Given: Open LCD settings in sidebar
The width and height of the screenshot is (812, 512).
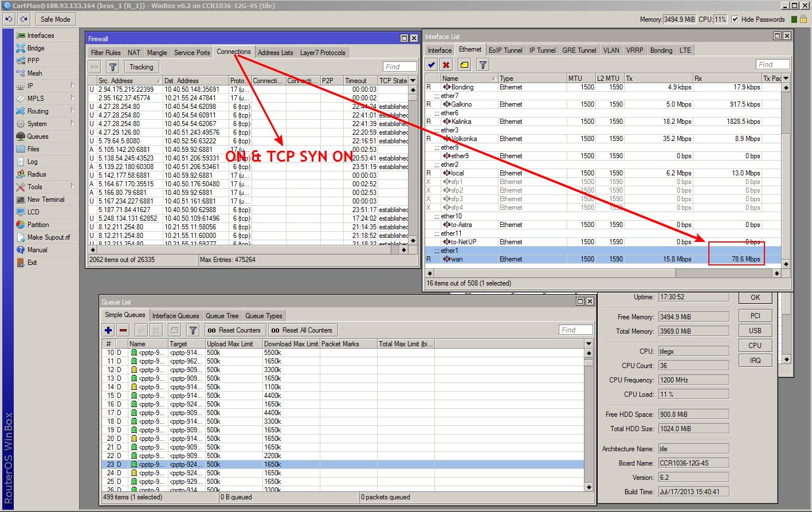Looking at the screenshot, I should [x=33, y=212].
